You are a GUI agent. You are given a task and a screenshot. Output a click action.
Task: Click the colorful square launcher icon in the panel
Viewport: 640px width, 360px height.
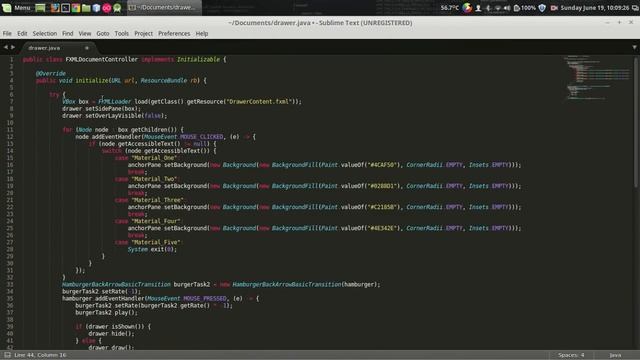(x=76, y=8)
